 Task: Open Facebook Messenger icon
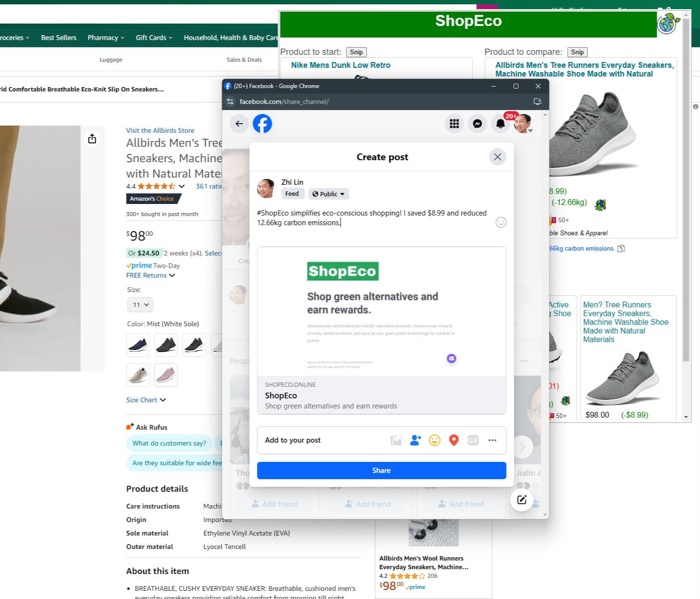pyautogui.click(x=477, y=124)
